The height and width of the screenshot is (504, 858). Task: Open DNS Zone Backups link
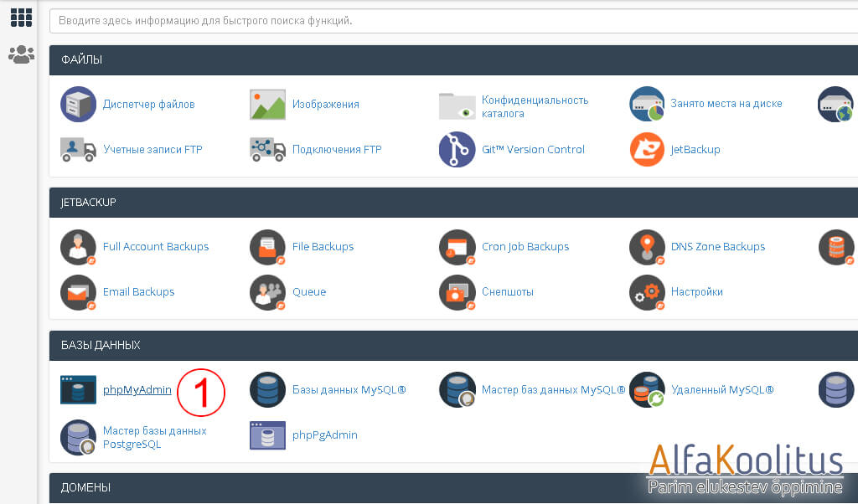coord(718,246)
